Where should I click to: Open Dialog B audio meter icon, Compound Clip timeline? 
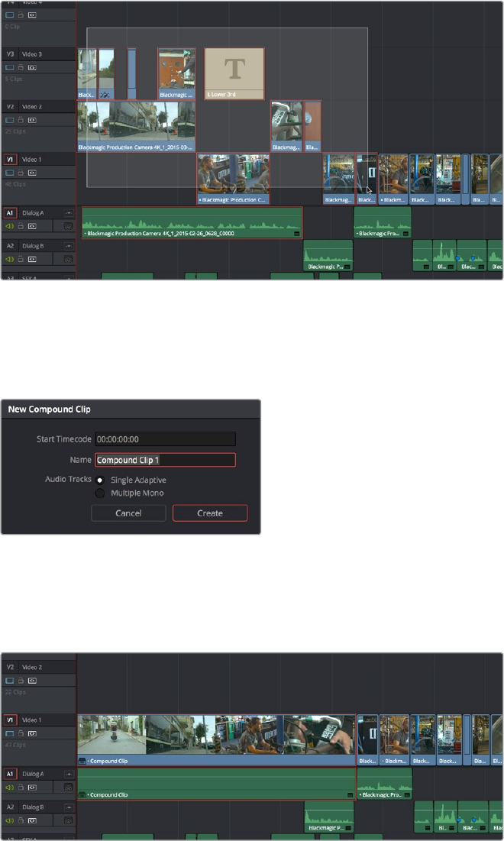click(68, 820)
